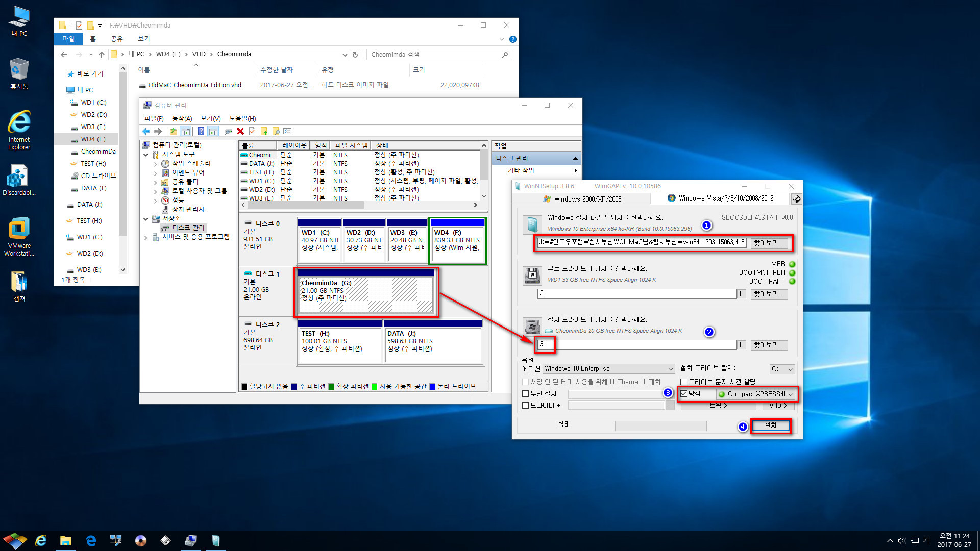Open the 동작(A) menu

182,118
